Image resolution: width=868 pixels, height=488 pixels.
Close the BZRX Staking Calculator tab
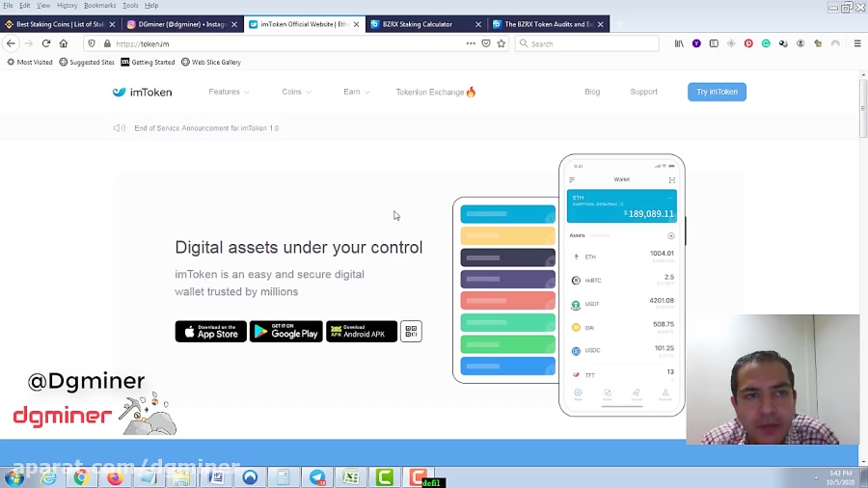[x=478, y=24]
